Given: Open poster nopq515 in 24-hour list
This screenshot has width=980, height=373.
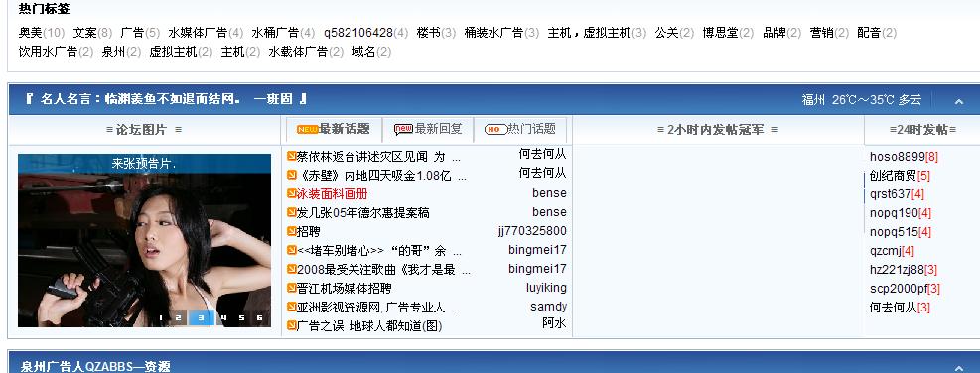Looking at the screenshot, I should 894,232.
